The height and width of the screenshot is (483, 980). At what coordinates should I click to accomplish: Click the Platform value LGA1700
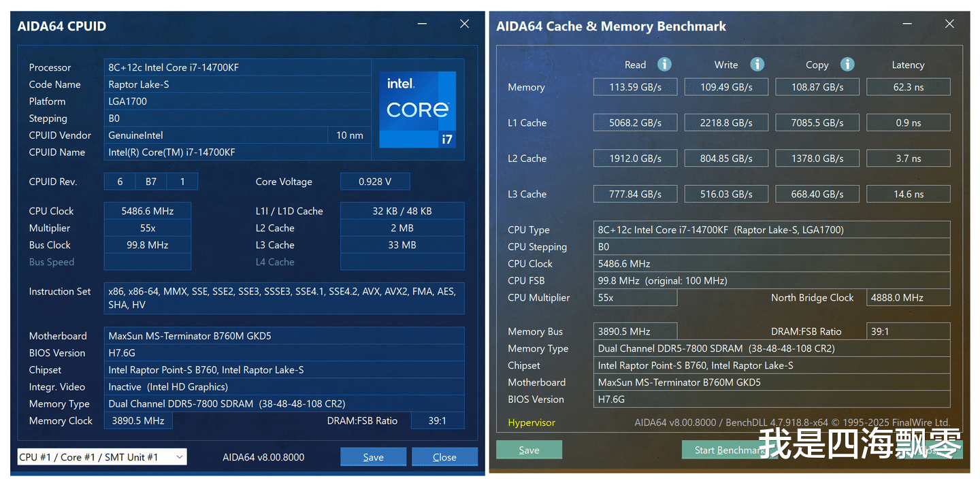click(x=238, y=101)
